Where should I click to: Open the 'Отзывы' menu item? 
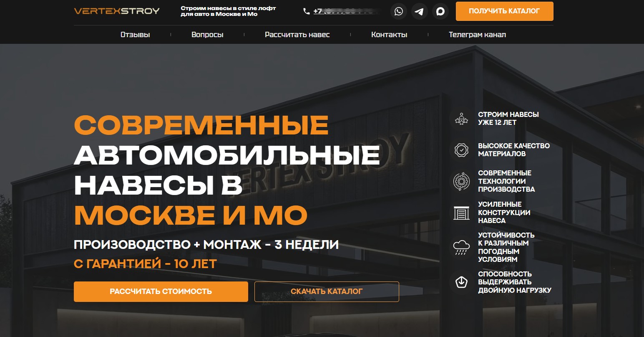point(135,35)
